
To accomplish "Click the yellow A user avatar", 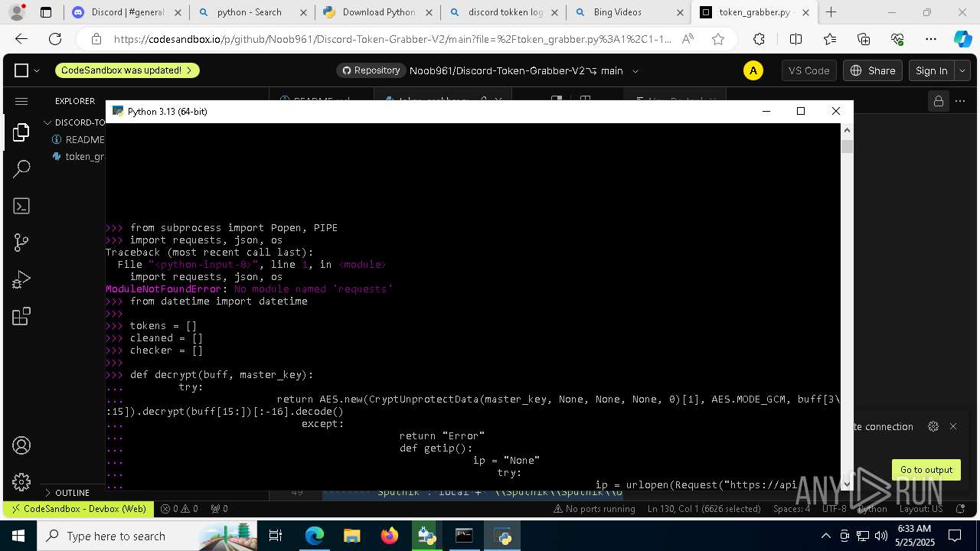I will (x=753, y=70).
